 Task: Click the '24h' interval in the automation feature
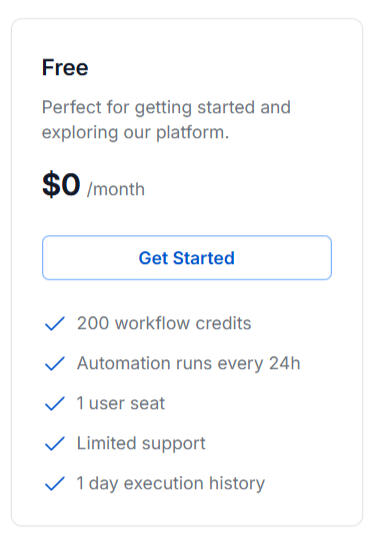(285, 363)
